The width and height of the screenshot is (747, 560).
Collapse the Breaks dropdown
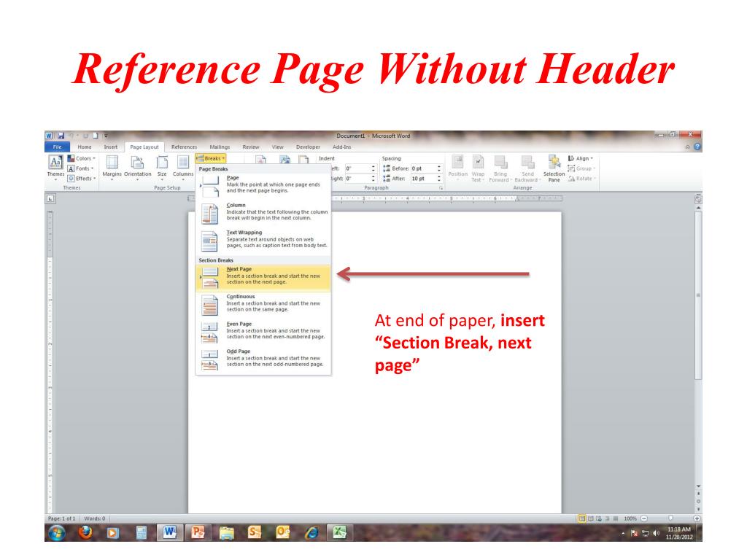point(212,157)
